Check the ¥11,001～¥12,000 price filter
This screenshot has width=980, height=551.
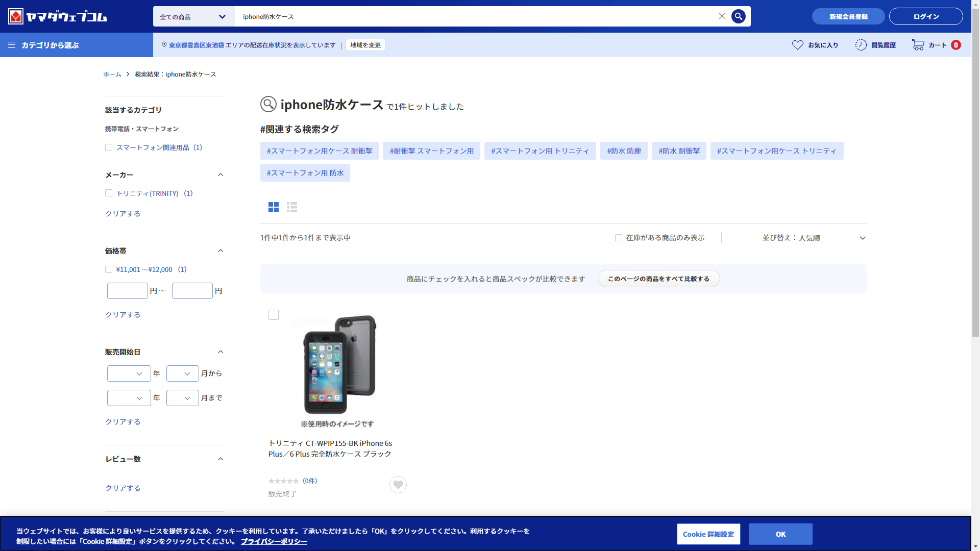click(109, 269)
